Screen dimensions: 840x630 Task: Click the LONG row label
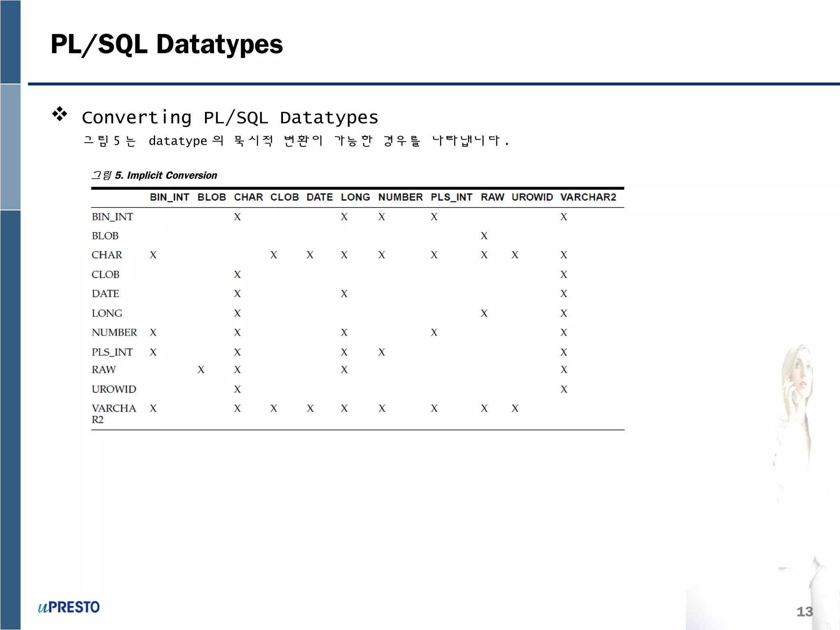coord(107,313)
